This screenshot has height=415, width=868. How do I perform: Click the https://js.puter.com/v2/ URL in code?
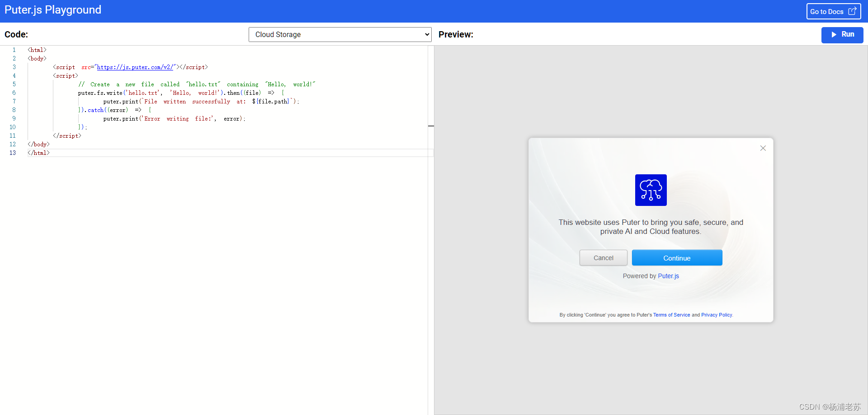135,67
